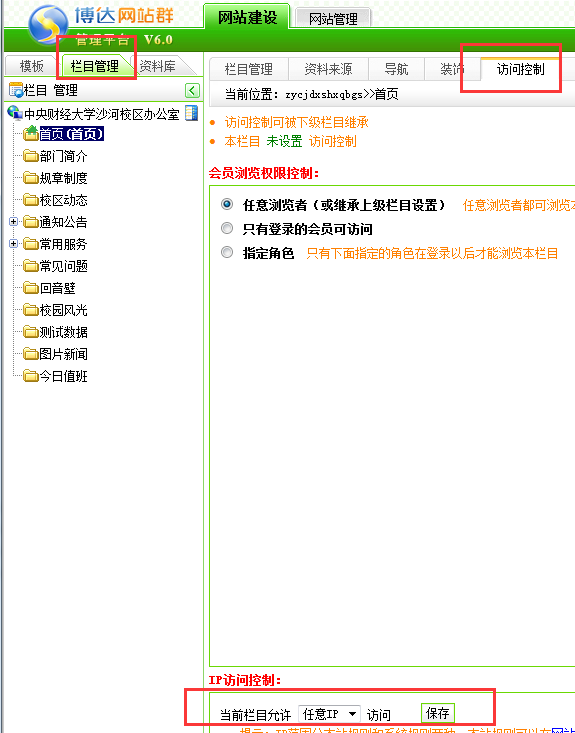Click the globe site icon at tree root
Screen dimensions: 575x733
[14, 113]
